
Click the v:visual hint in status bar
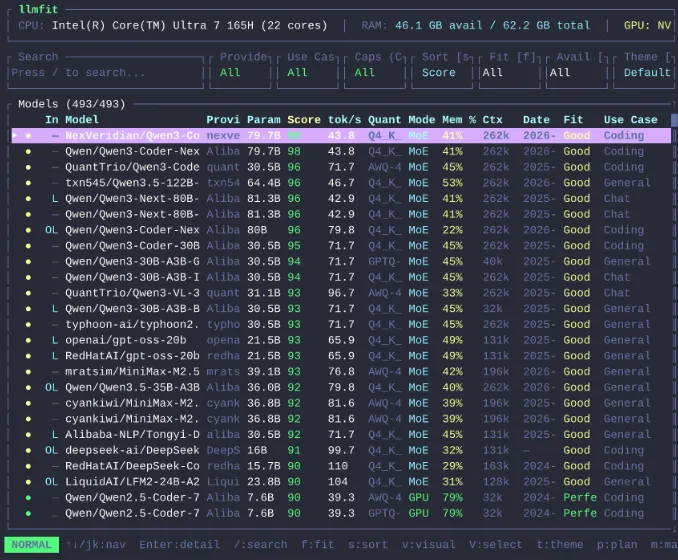(x=429, y=544)
